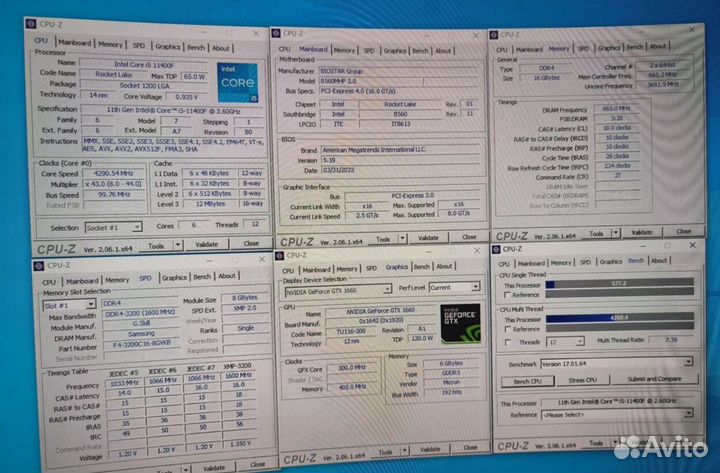This screenshot has width=720, height=473.
Task: Click the Stress CPU button
Action: [583, 380]
